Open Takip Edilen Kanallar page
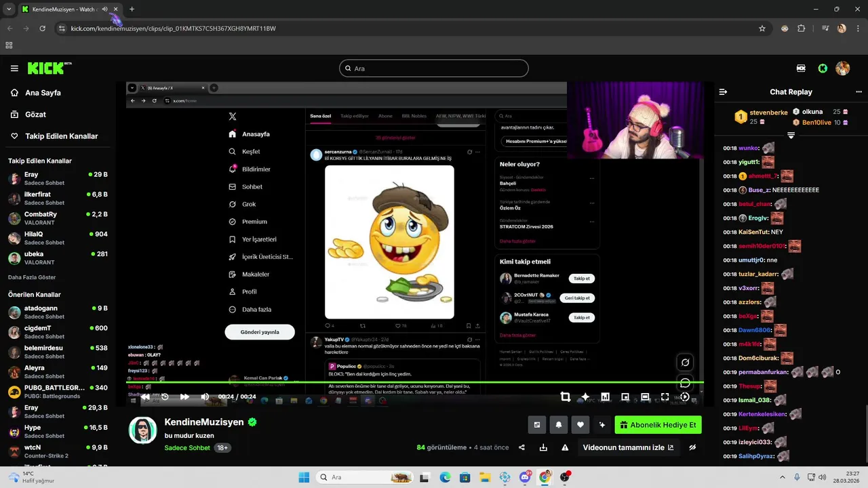This screenshot has width=868, height=488. tap(54, 136)
